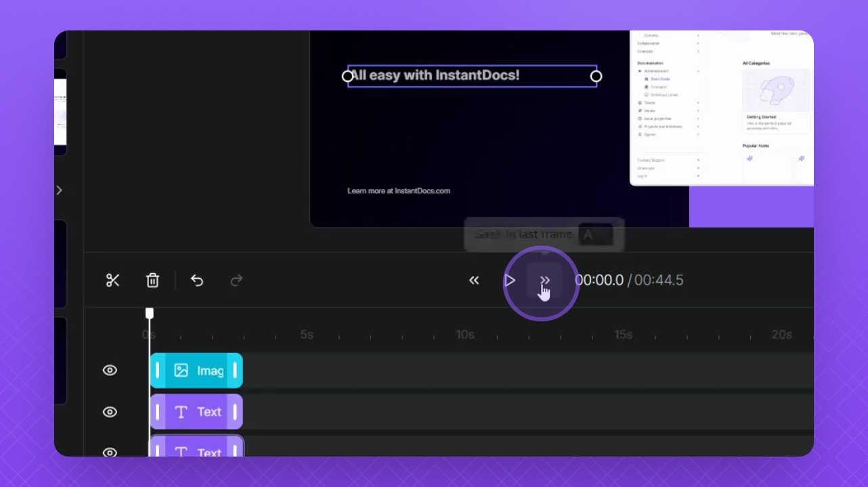Click the Image clip's right trim handle

[235, 371]
